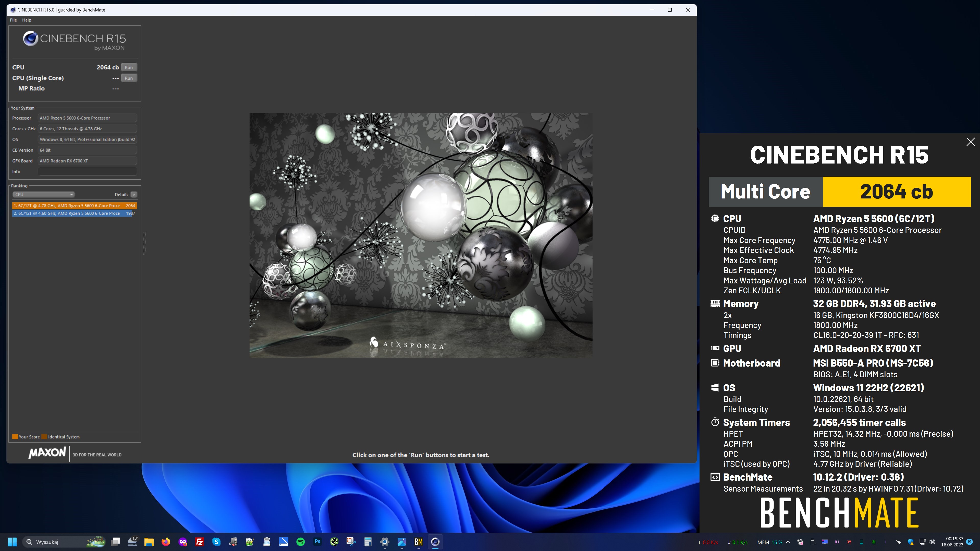Open the blue scan app taskbar icon
Viewport: 980px width, 551px height.
coord(284,542)
